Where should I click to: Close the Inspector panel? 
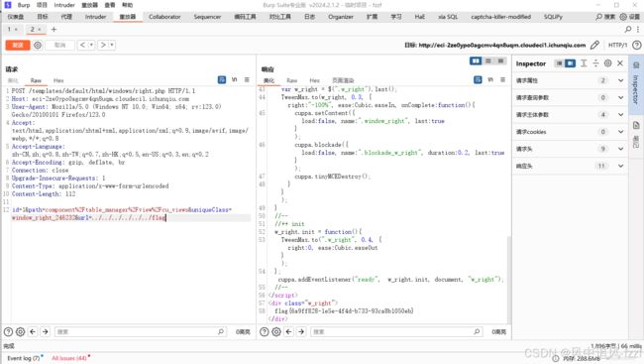620,63
